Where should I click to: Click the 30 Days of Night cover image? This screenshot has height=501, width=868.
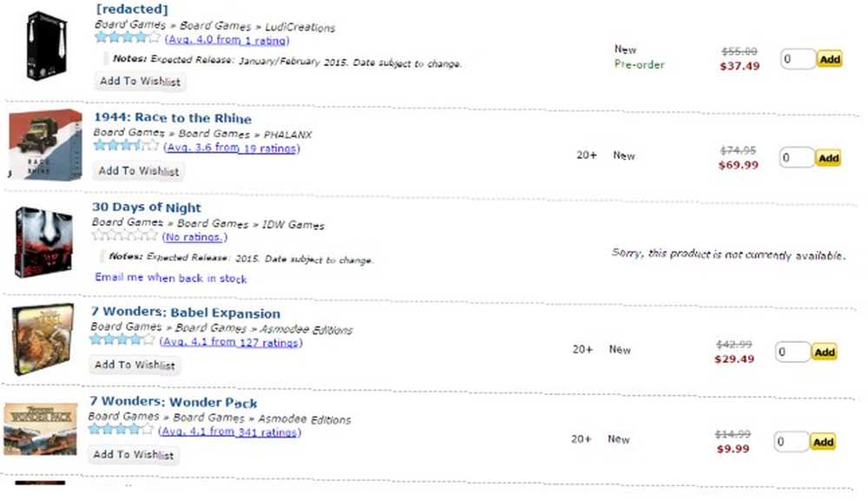pos(43,242)
